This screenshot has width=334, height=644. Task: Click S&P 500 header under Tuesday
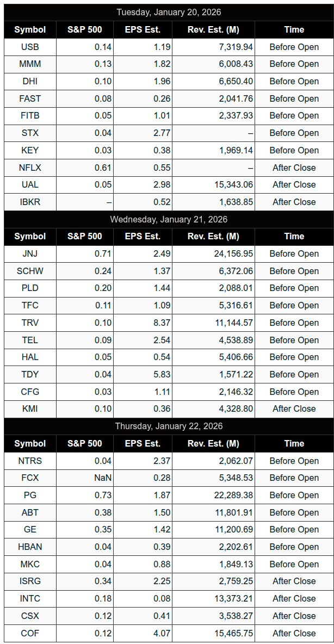tap(84, 29)
